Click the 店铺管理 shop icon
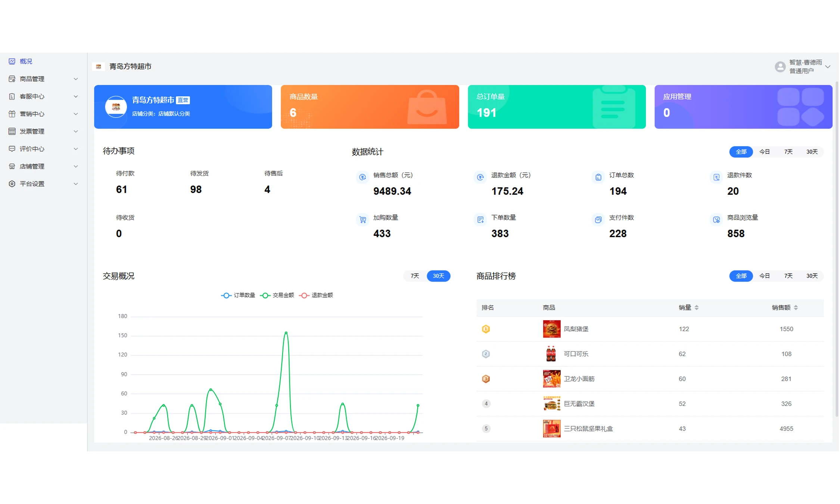 click(12, 167)
